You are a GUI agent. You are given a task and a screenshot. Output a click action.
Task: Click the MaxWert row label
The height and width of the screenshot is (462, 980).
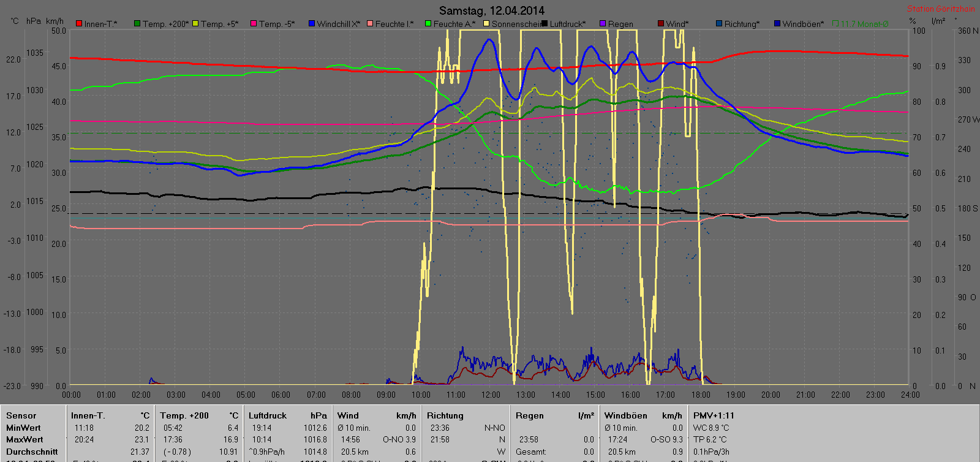(x=24, y=439)
